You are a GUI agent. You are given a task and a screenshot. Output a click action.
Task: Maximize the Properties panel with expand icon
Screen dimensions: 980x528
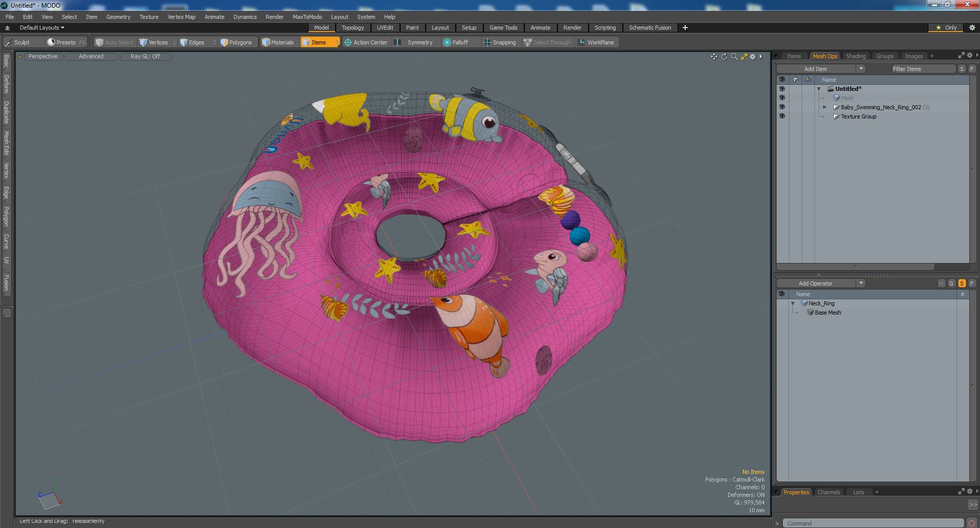point(961,491)
